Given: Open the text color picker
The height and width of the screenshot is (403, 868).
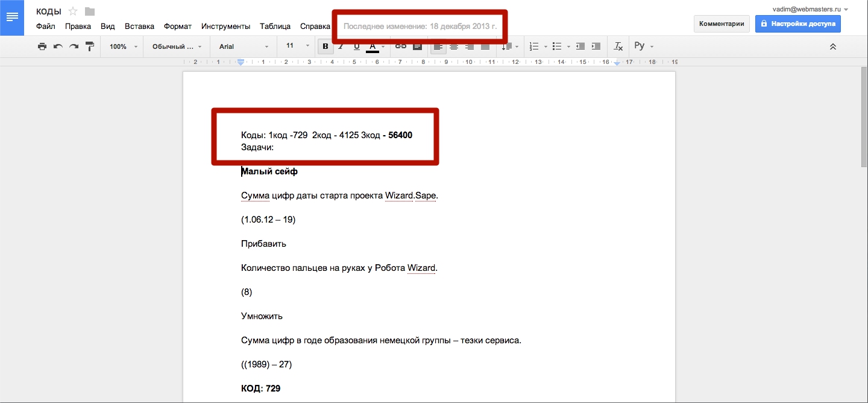Looking at the screenshot, I should [x=373, y=46].
